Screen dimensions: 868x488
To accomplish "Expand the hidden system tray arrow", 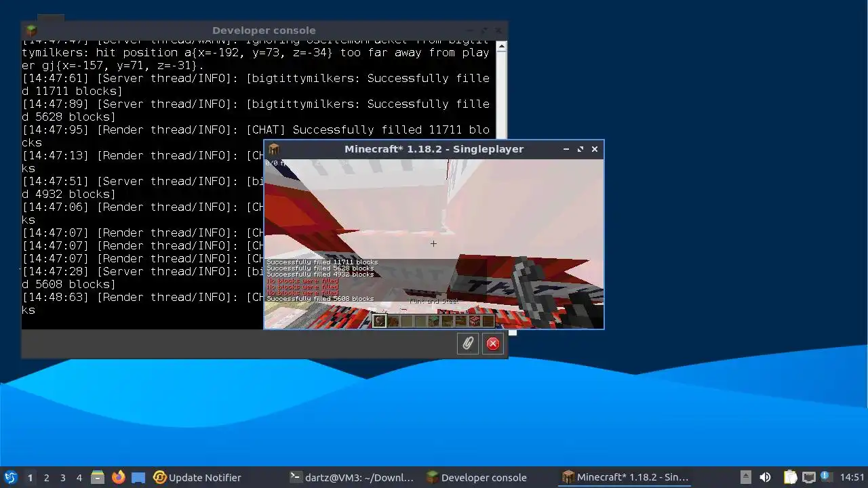I will 745,477.
